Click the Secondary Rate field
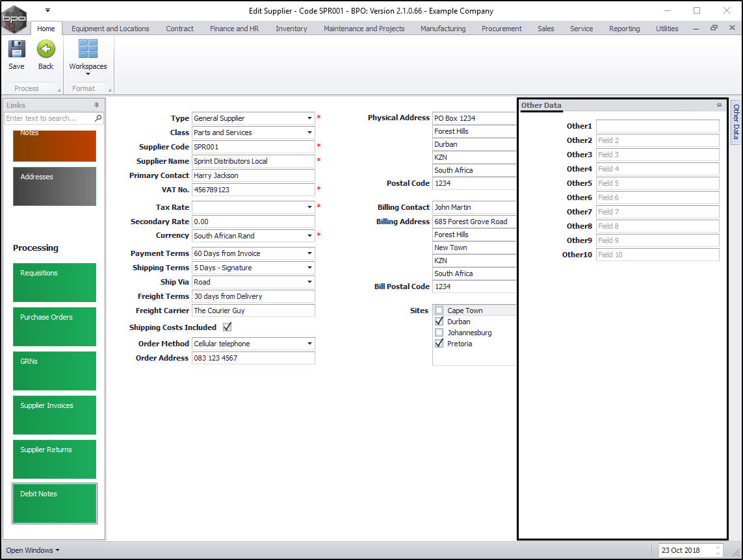Screen dimensions: 743x560 (x=253, y=222)
